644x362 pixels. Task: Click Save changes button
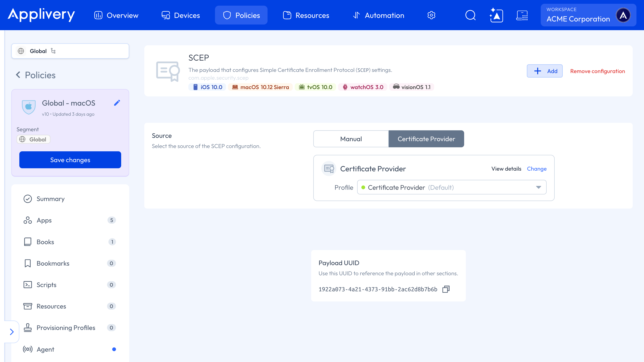pyautogui.click(x=70, y=160)
